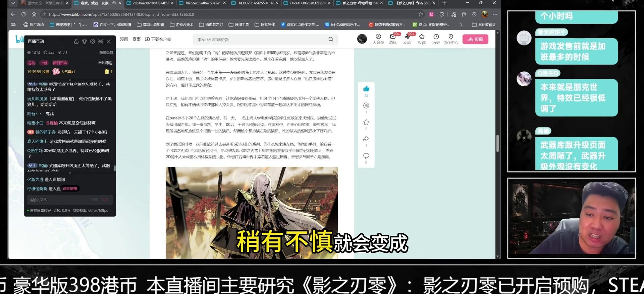Toggle the 送礼 filter tag
The height and width of the screenshot is (294, 644).
click(x=31, y=63)
